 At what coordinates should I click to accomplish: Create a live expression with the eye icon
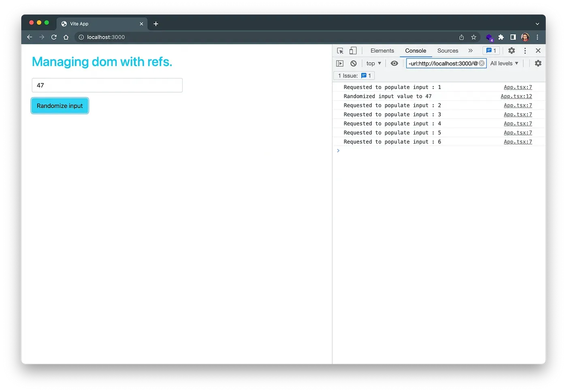(394, 64)
